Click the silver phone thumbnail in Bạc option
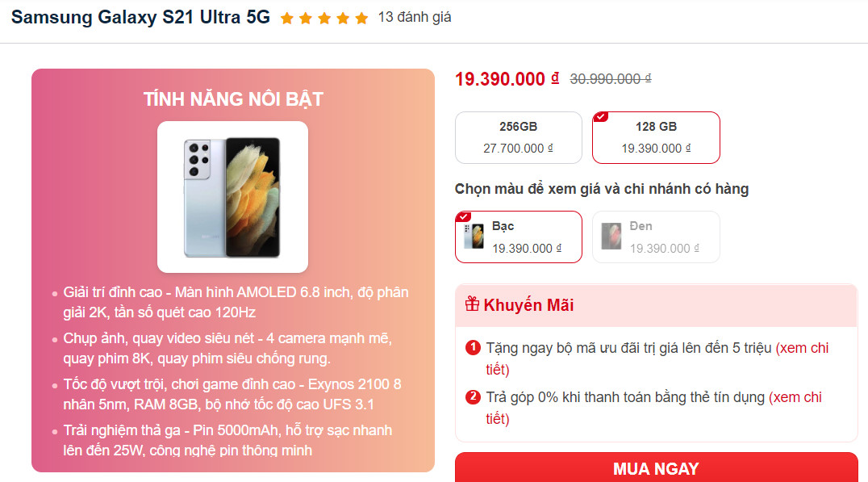Viewport: 868px width, 482px height. coord(474,237)
